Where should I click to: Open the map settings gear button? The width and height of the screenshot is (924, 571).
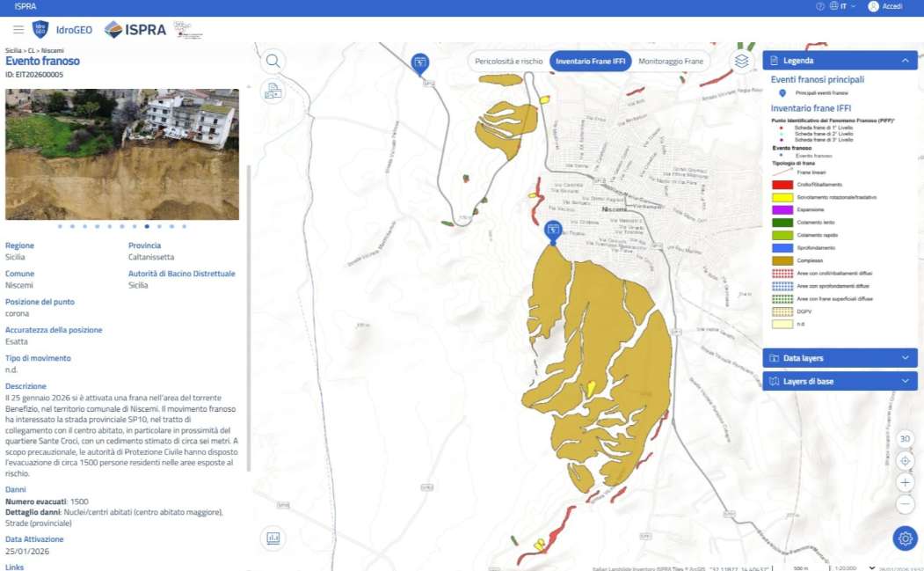905,538
